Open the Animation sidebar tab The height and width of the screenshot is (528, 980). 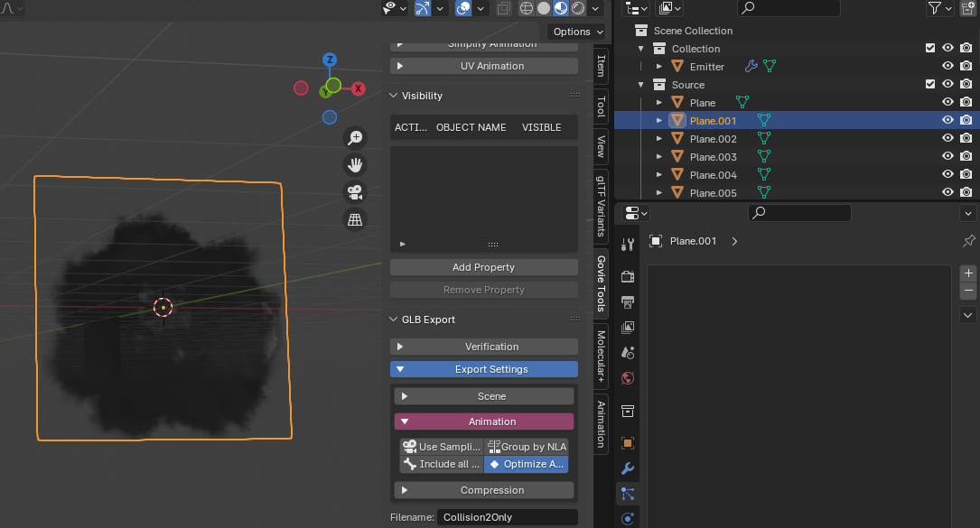[x=601, y=424]
